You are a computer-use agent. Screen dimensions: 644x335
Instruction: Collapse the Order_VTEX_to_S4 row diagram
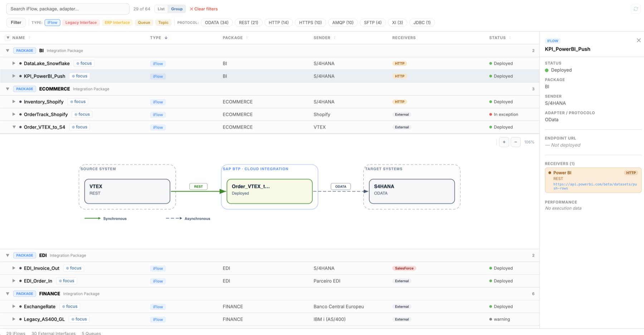point(14,127)
